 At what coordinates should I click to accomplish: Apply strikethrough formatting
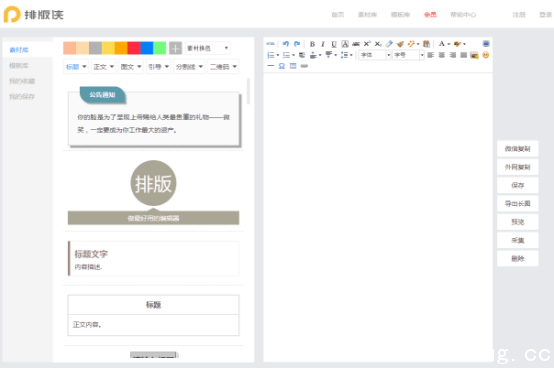356,44
